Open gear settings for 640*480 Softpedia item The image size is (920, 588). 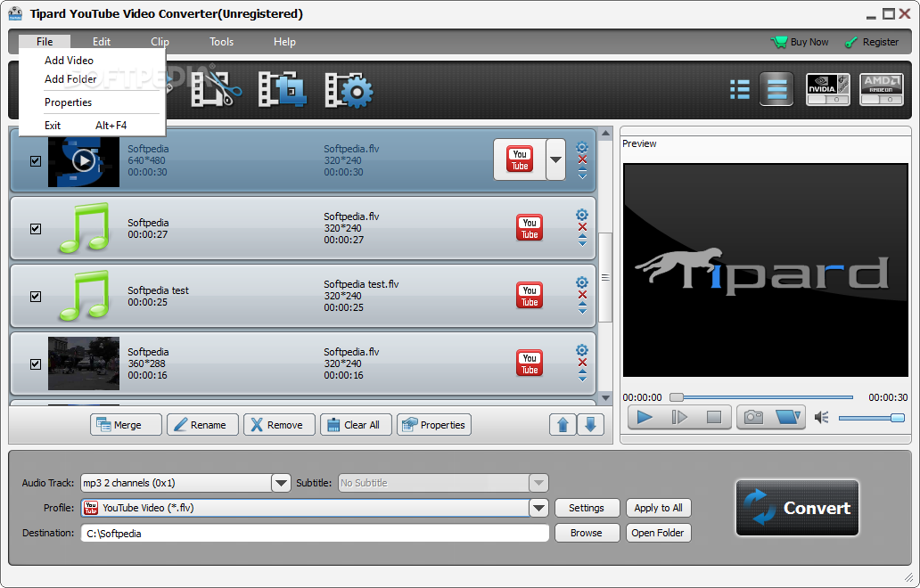(x=582, y=147)
